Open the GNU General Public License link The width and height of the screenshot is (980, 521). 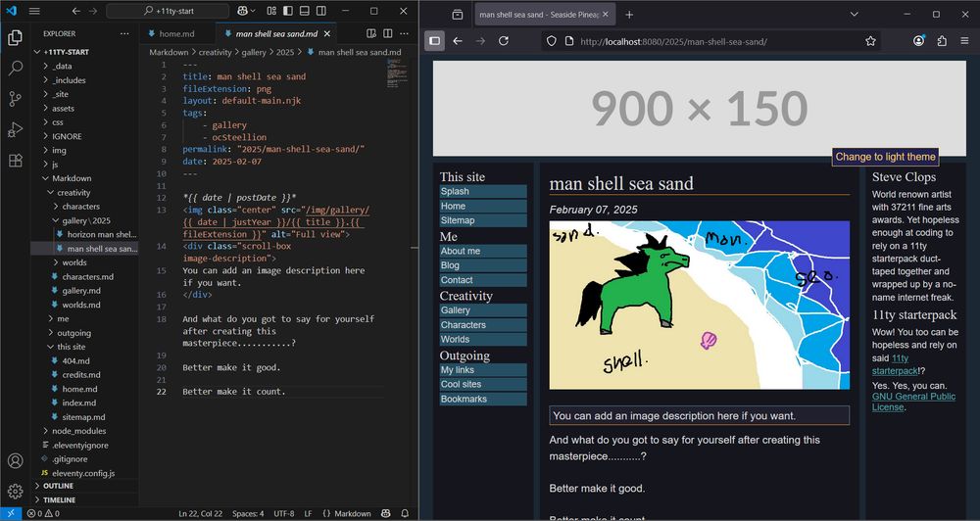913,402
